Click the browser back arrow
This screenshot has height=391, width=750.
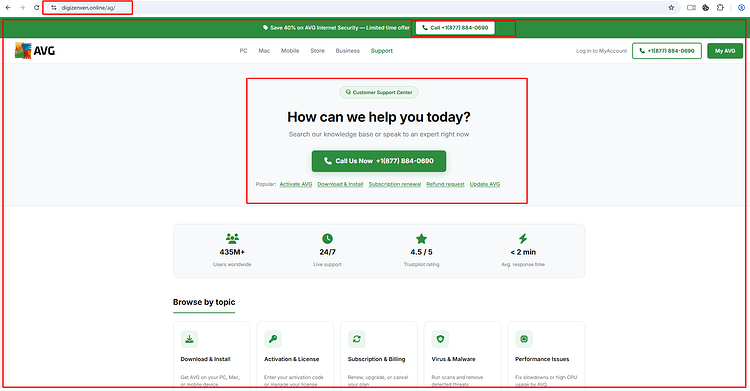click(x=8, y=8)
